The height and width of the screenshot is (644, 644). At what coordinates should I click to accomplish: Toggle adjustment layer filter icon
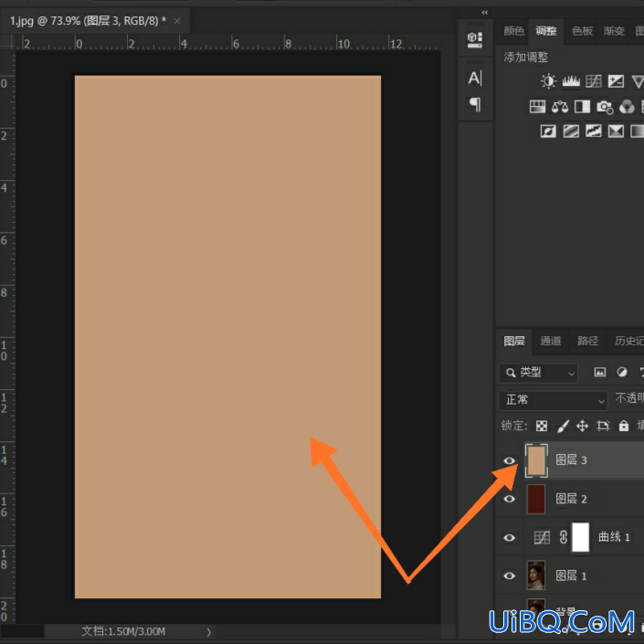(622, 373)
